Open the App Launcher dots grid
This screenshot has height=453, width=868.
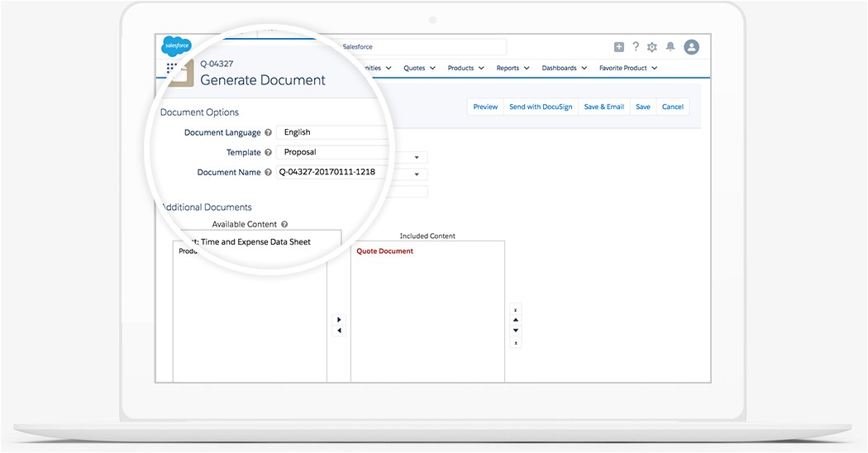pos(172,69)
